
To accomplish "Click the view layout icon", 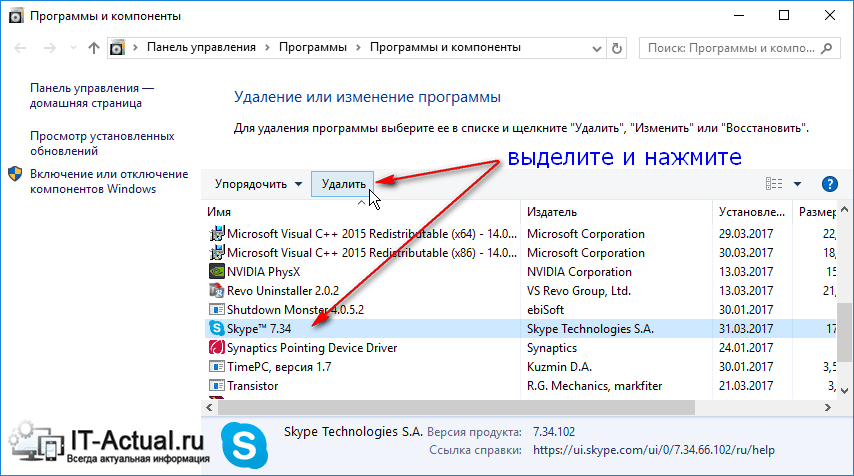I will (773, 184).
